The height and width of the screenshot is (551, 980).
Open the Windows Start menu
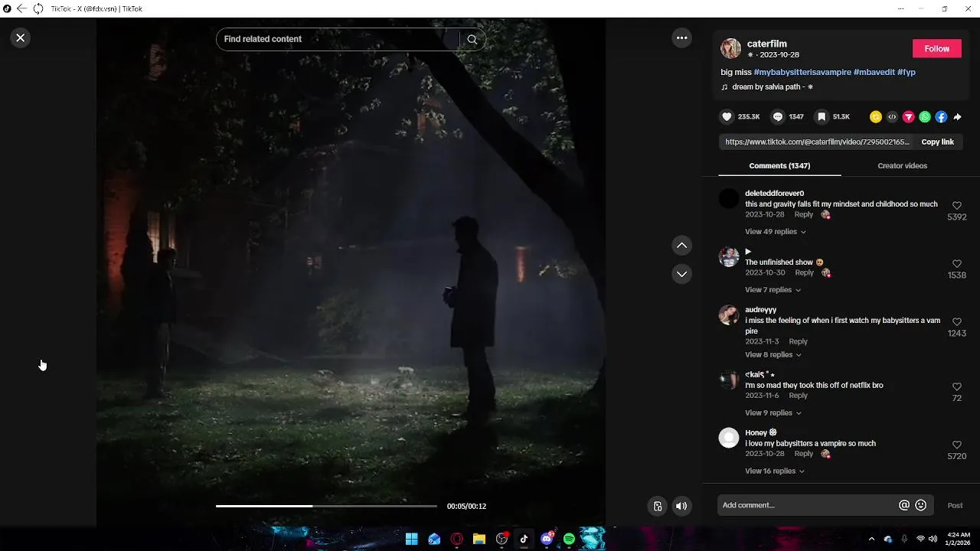tap(411, 539)
